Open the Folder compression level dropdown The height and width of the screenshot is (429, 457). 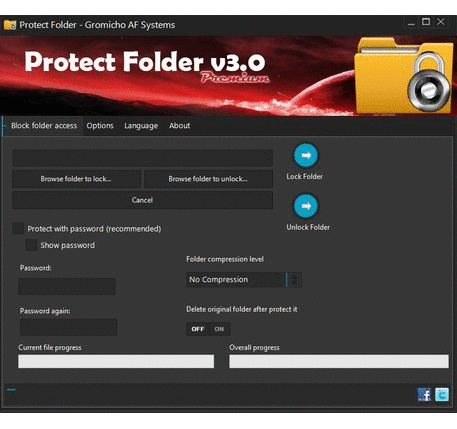(244, 280)
